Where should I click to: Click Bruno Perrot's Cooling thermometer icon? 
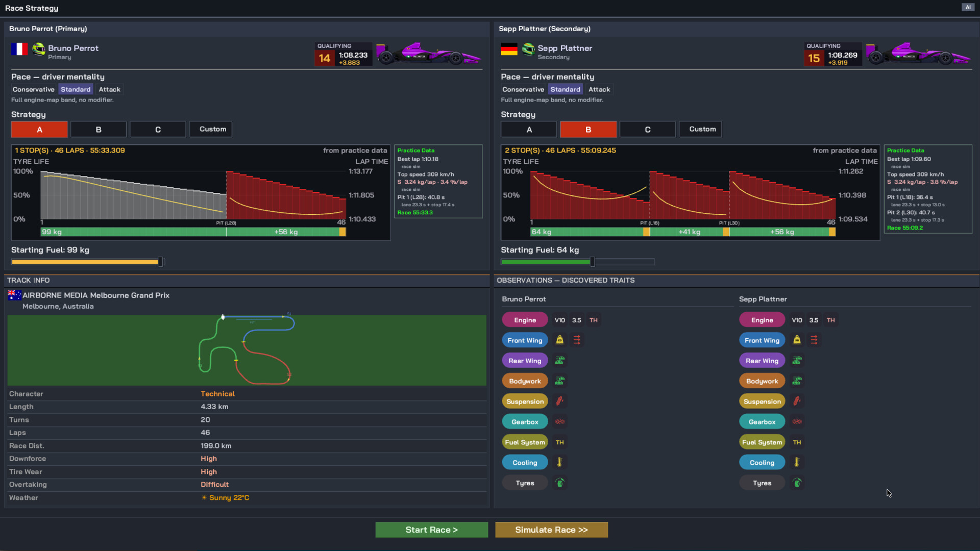click(559, 462)
